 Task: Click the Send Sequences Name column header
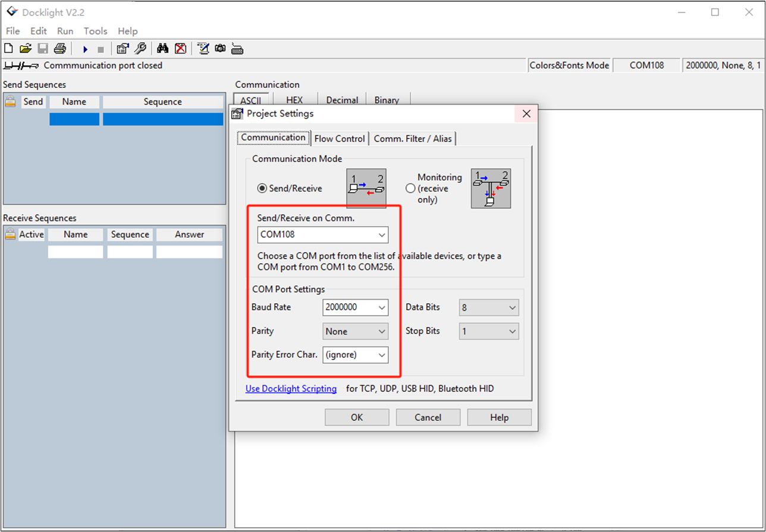tap(74, 102)
